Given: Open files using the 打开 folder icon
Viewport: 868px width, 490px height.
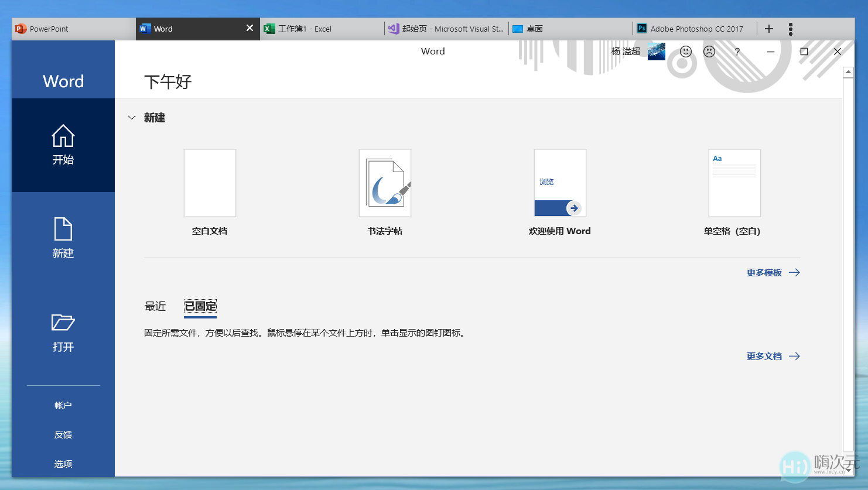Looking at the screenshot, I should (x=63, y=331).
